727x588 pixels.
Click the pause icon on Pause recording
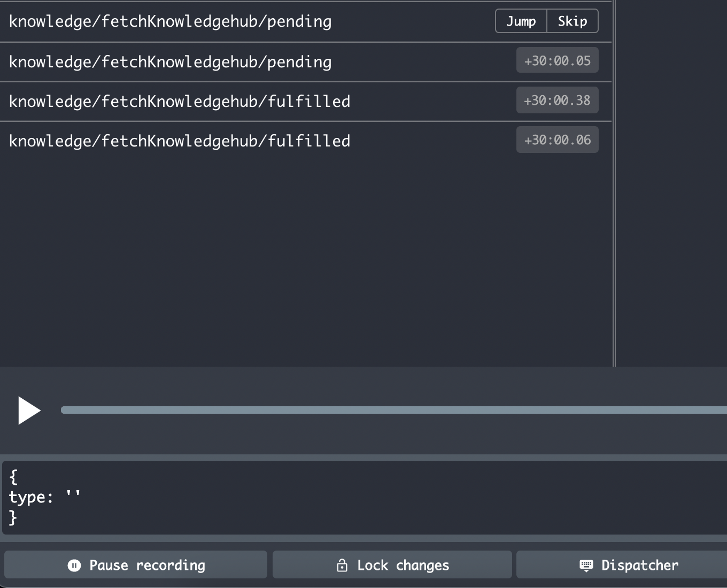click(73, 564)
